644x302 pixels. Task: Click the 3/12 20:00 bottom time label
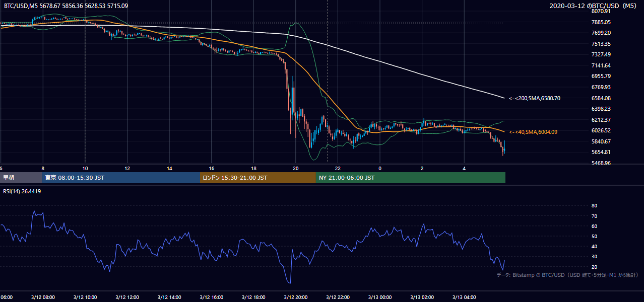click(x=295, y=297)
